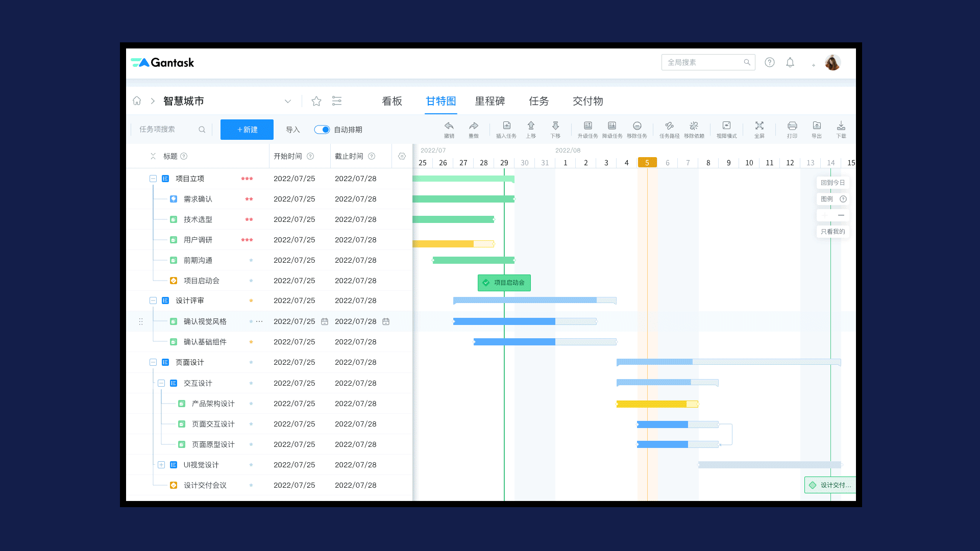Show the task path (任务路径) icon
Screen dimensions: 980x551
point(670,126)
